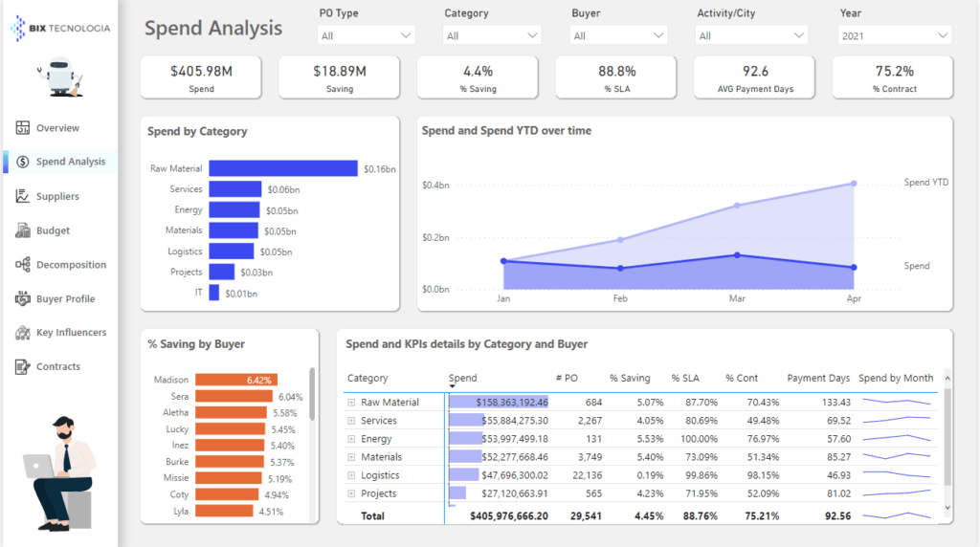This screenshot has height=547, width=980.
Task: Click the Key Influencers icon
Action: 22,333
